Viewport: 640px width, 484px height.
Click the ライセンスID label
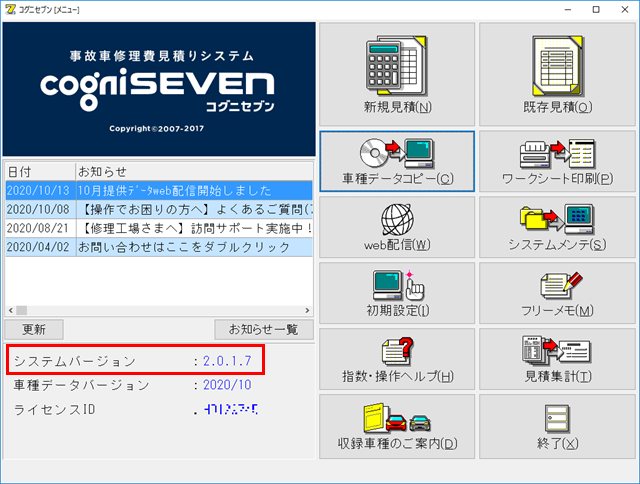(x=54, y=409)
